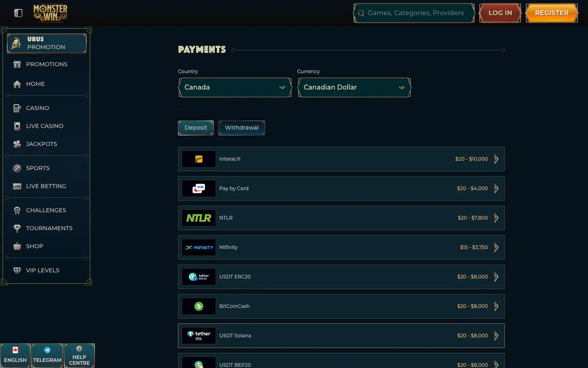Click the $20 - $7,800 limit text
Viewport: 588px width, 368px height.
point(473,218)
